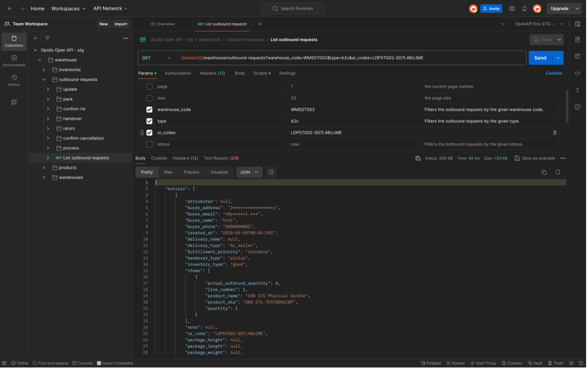Go forward using the header forward arrow
This screenshot has width=588, height=369.
point(22,9)
